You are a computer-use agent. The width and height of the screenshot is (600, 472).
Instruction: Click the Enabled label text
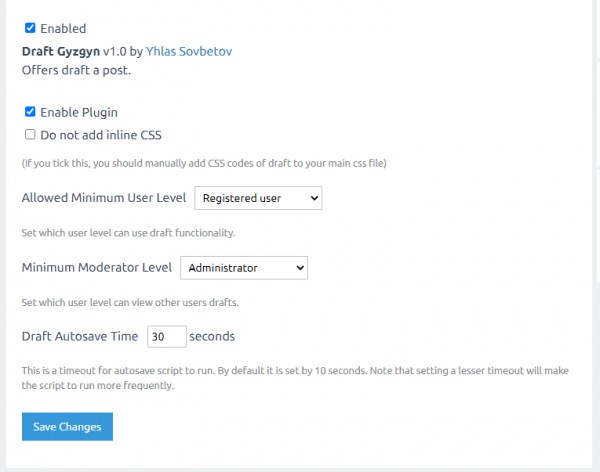coord(63,29)
